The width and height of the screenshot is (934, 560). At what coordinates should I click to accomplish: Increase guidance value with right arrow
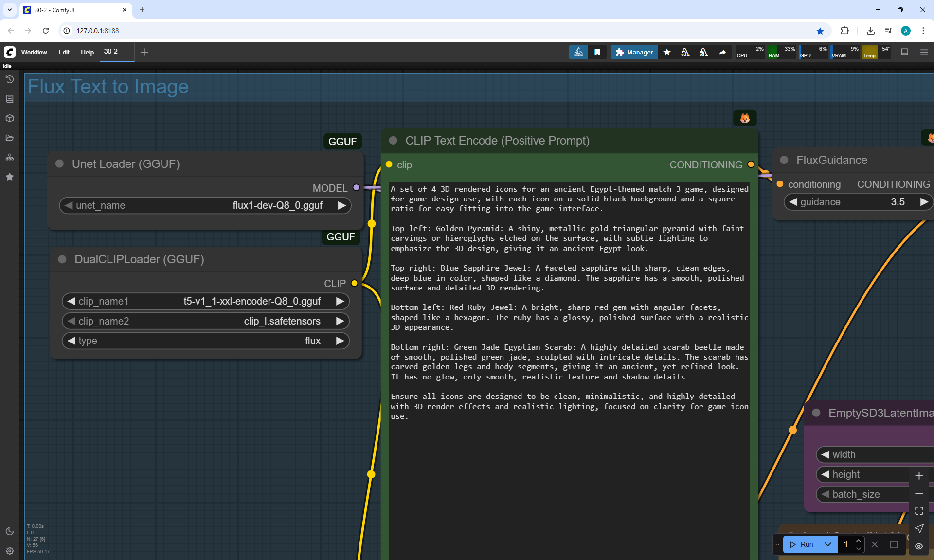(x=924, y=202)
